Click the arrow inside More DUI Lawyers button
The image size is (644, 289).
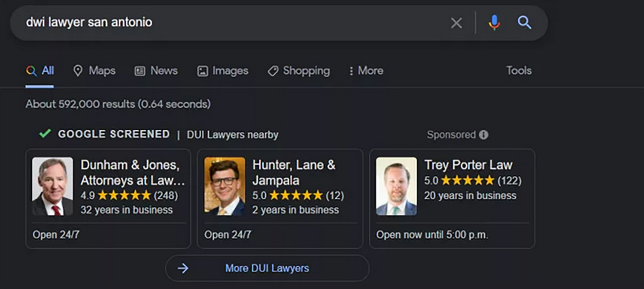(183, 268)
